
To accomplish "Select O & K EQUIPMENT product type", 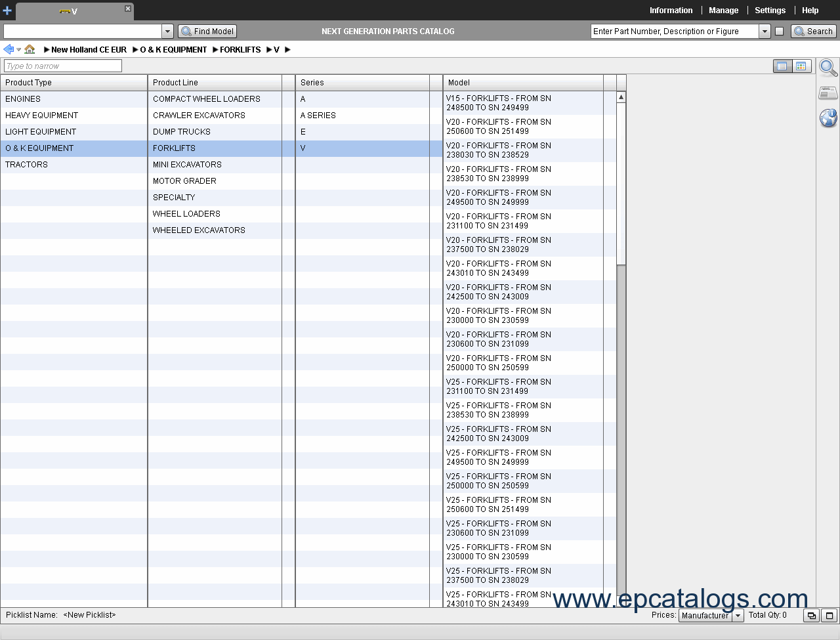I will click(x=73, y=148).
